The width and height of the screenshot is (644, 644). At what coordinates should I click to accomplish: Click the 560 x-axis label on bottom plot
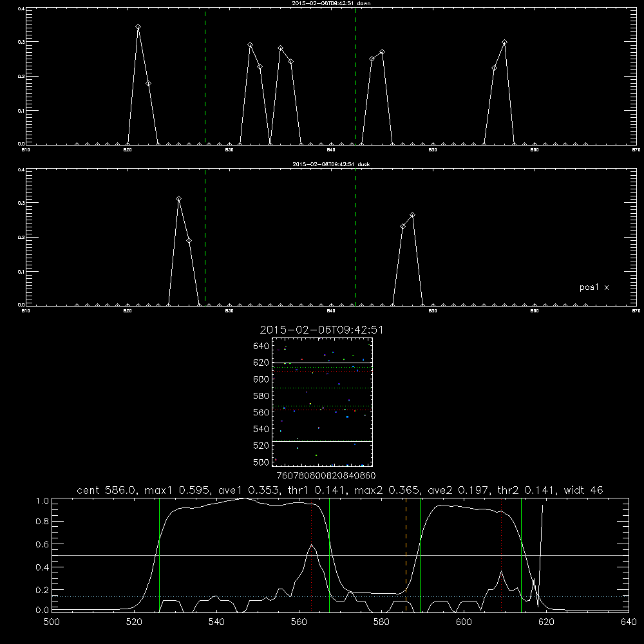tap(299, 622)
